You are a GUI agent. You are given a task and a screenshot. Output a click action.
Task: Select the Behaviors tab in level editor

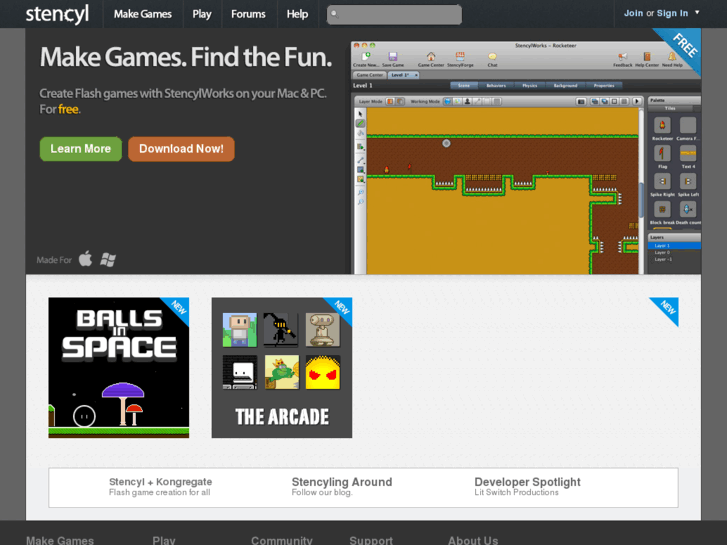(x=496, y=85)
